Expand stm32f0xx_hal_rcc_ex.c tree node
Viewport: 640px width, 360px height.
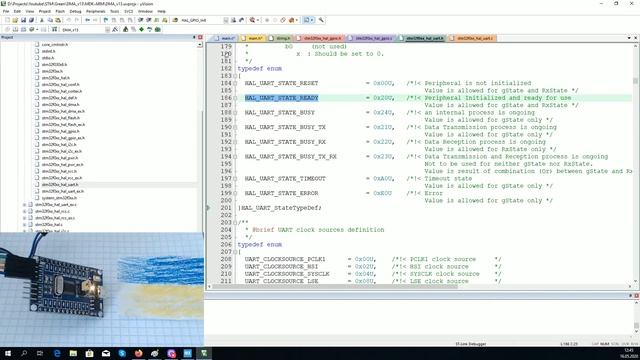tap(24, 218)
